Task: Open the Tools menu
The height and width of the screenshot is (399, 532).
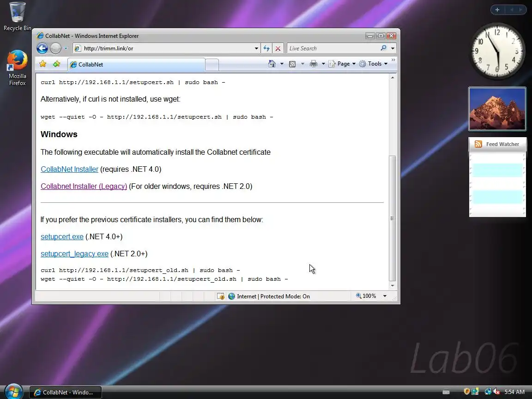Action: tap(373, 64)
